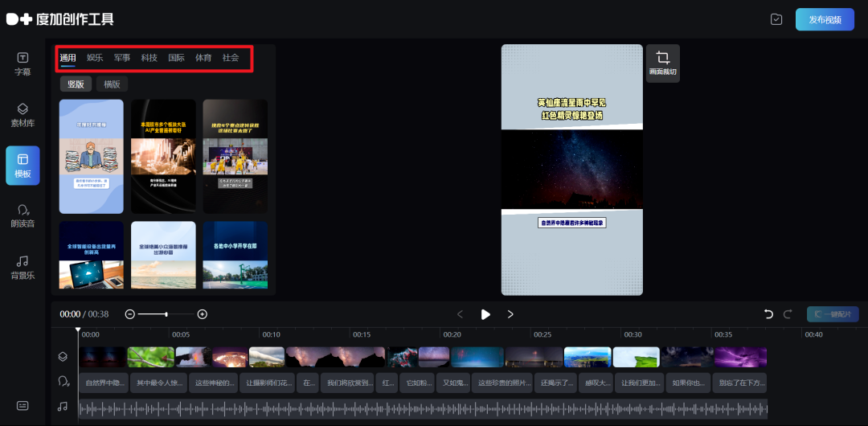Image resolution: width=868 pixels, height=426 pixels.
Task: Zoom out timeline with minus icon
Action: 130,314
